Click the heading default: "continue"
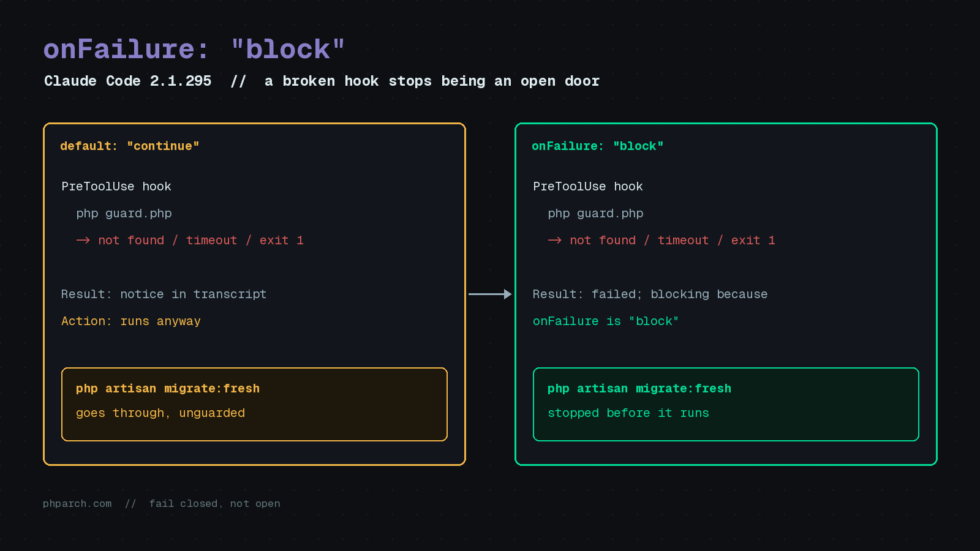The width and height of the screenshot is (980, 551). pyautogui.click(x=130, y=146)
